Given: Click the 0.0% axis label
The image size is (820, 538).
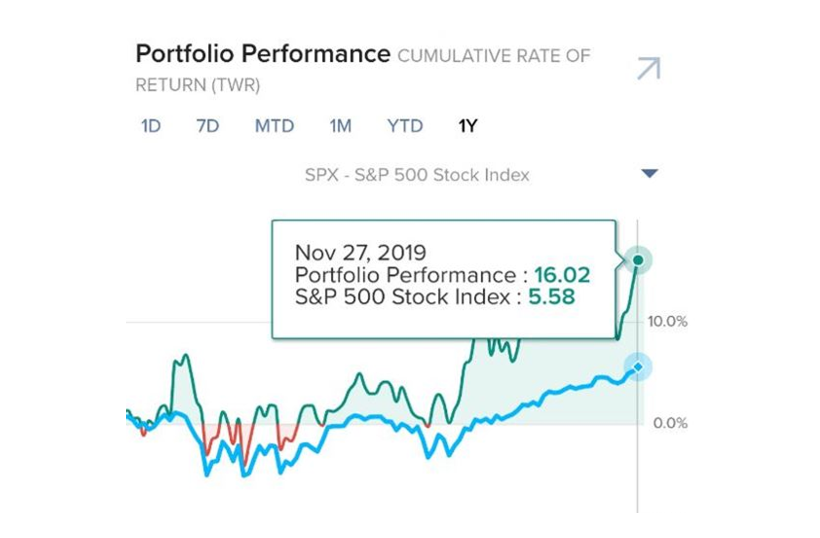Looking at the screenshot, I should 670,423.
